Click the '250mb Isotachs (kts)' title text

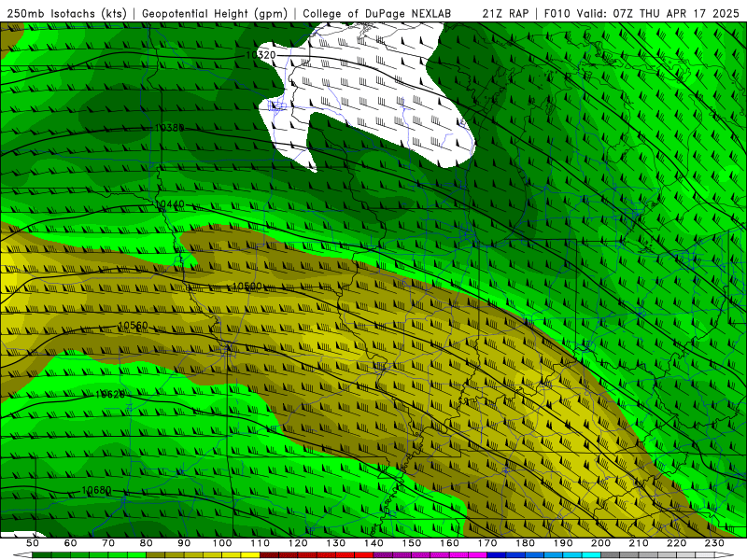tap(66, 13)
